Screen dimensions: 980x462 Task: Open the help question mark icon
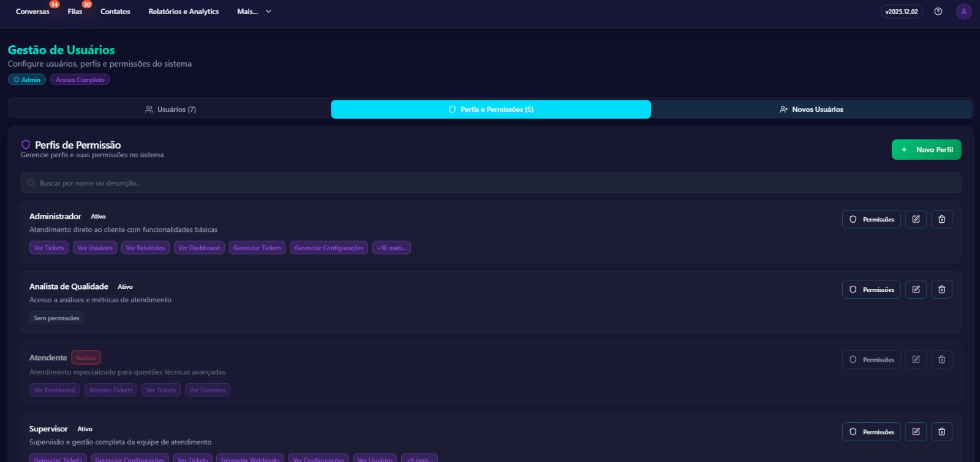click(x=938, y=12)
